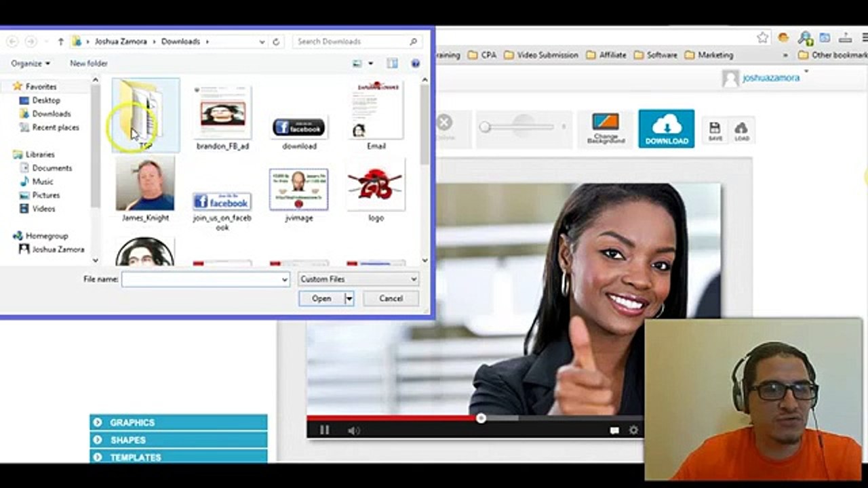Select Documents under Libraries

[45, 168]
